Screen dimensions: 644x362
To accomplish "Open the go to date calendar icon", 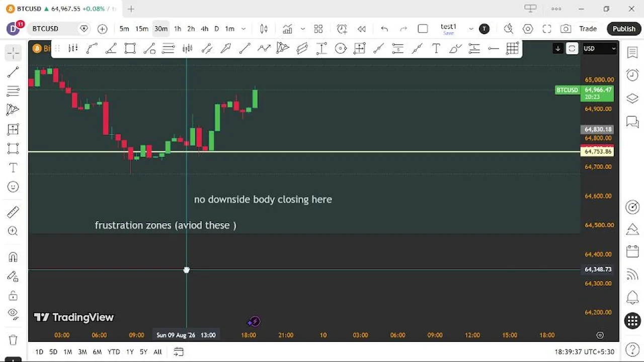I will click(x=179, y=352).
